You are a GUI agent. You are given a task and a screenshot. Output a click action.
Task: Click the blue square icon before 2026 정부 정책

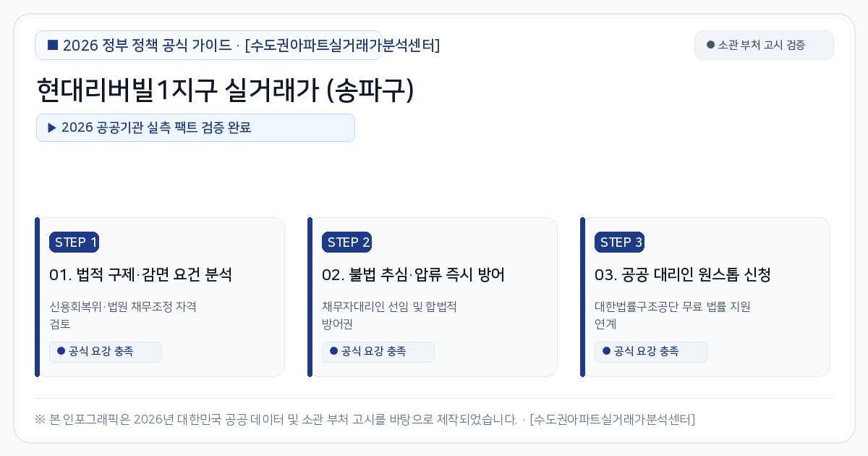52,45
